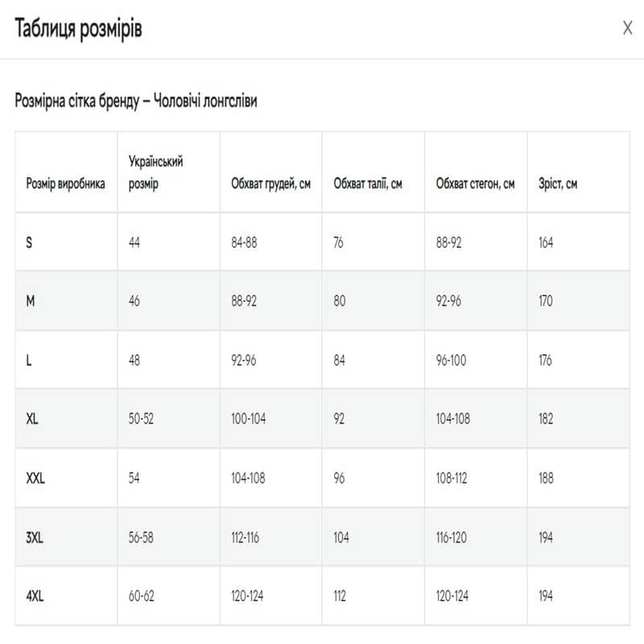The image size is (644, 644).
Task: Click the Обхват стегон column header
Action: pyautogui.click(x=475, y=184)
